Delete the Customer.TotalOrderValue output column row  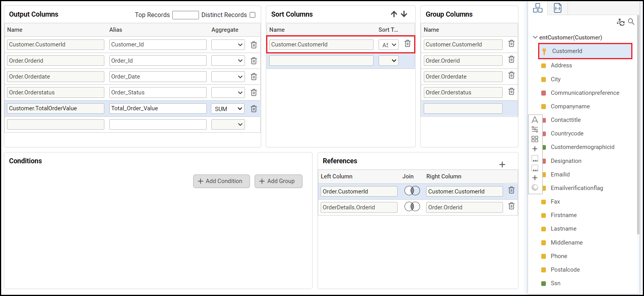coord(254,109)
